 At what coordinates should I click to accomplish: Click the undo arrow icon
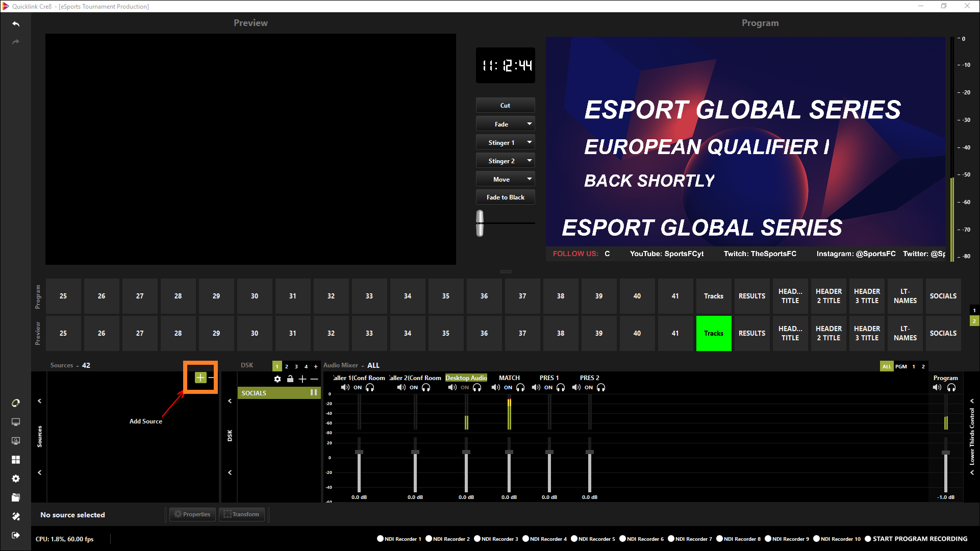(16, 24)
